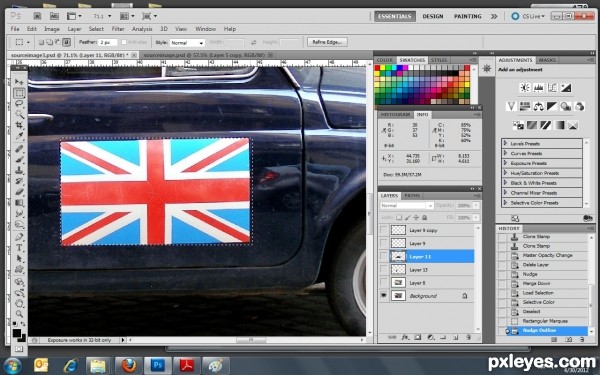Toggle visibility of Layer 8

coord(383,283)
